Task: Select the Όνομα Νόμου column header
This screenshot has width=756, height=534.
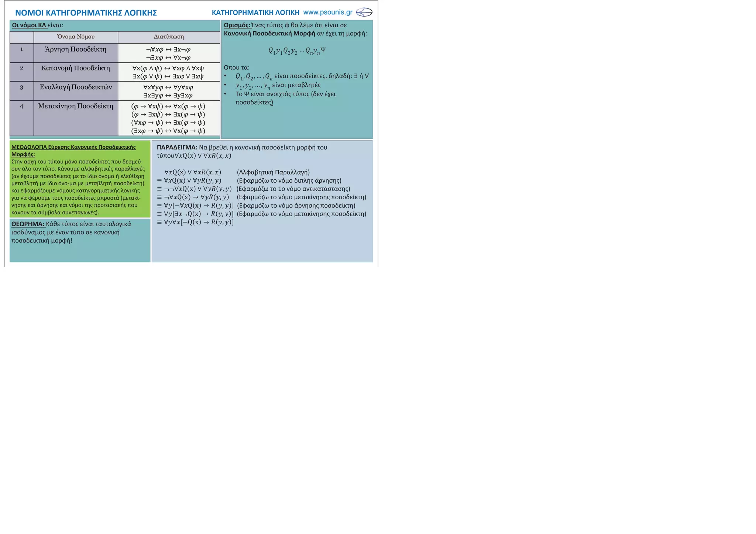Action: click(x=76, y=37)
